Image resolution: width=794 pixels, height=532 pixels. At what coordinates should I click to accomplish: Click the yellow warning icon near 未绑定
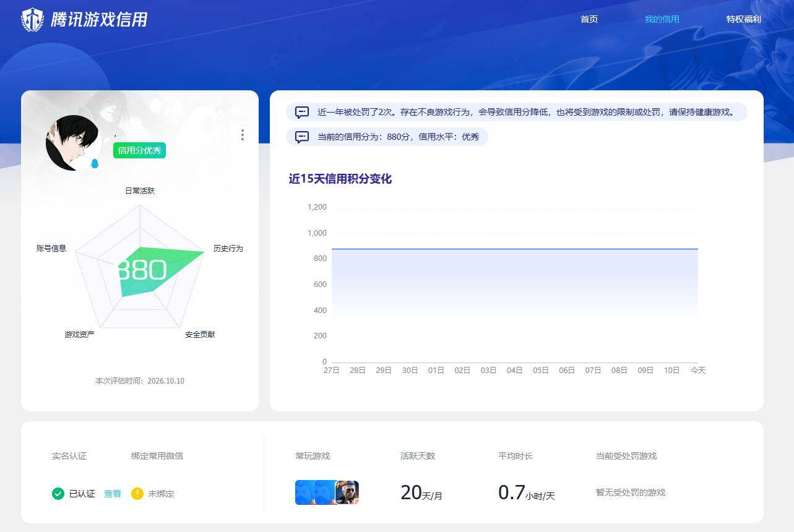(x=137, y=494)
